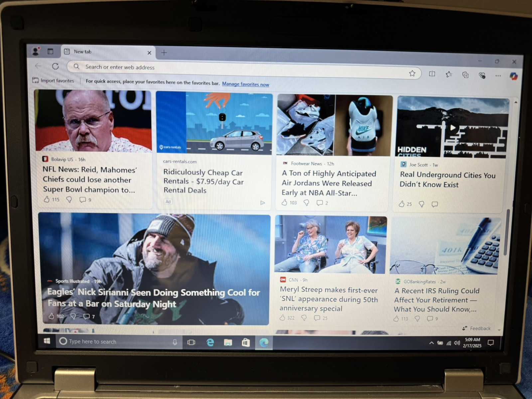
Task: Dislike the IRS Ruling article
Action: [x=417, y=319]
